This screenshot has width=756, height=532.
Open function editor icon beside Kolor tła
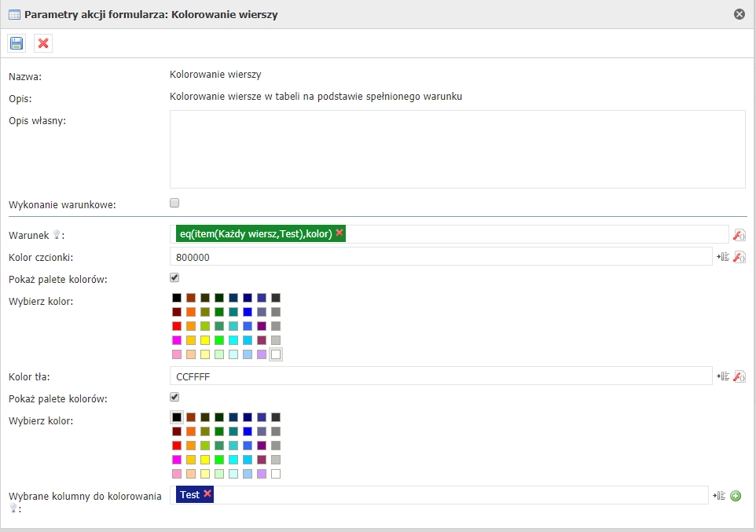coord(739,377)
